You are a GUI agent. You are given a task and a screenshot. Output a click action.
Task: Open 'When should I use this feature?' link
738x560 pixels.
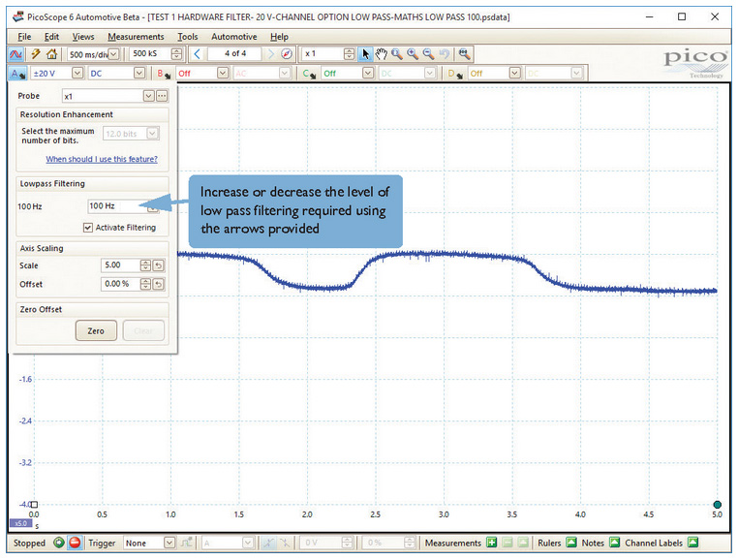click(102, 159)
